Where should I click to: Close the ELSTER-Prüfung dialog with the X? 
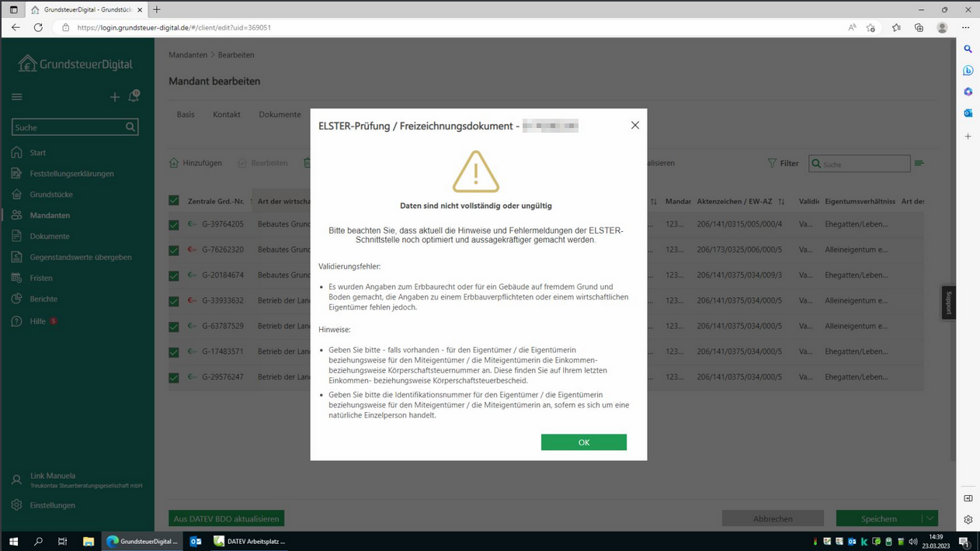(635, 125)
